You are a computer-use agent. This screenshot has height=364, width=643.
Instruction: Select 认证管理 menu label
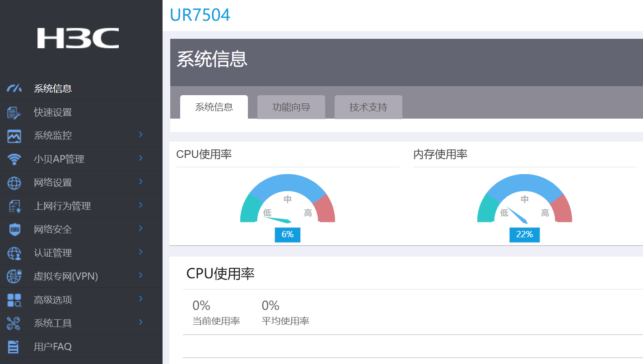tap(53, 253)
